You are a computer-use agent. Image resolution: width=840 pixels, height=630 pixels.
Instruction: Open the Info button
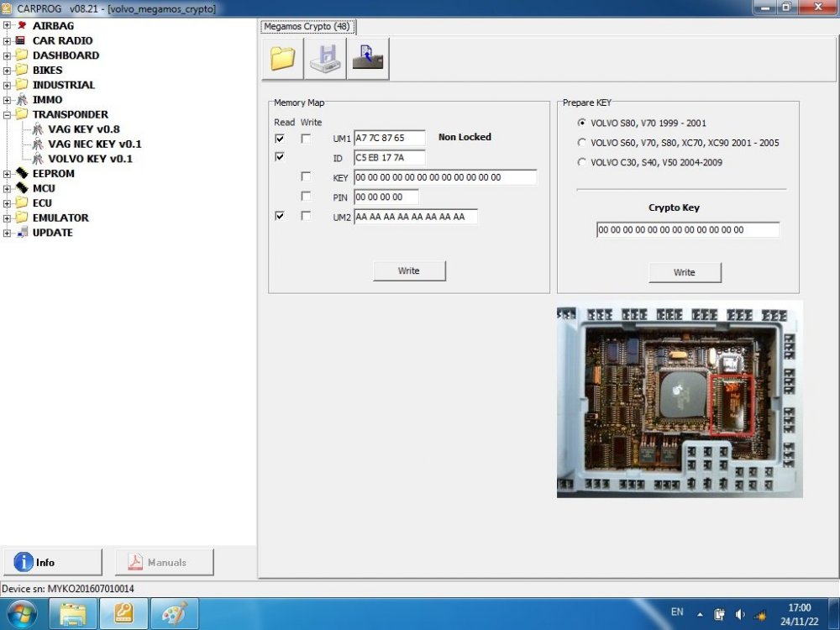pyautogui.click(x=52, y=563)
